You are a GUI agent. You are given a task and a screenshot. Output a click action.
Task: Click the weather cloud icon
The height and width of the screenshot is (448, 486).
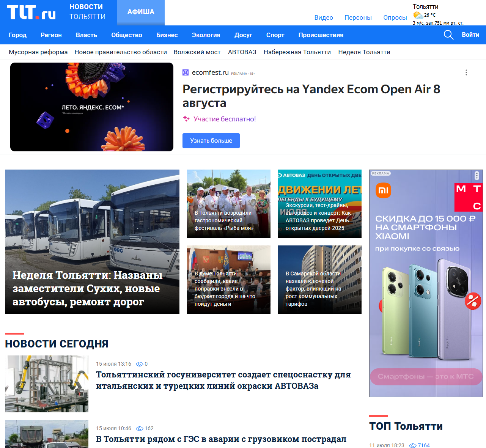point(418,15)
